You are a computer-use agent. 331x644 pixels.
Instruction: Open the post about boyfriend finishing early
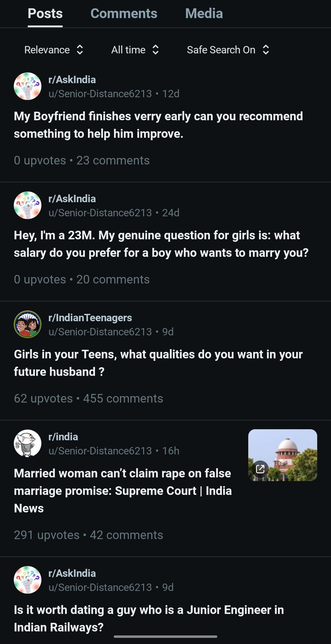coord(158,125)
